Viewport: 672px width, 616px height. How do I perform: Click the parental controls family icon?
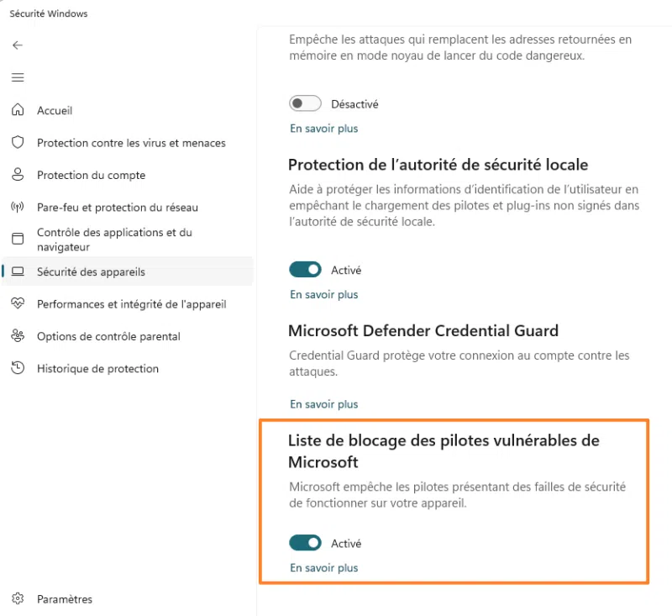[x=18, y=336]
